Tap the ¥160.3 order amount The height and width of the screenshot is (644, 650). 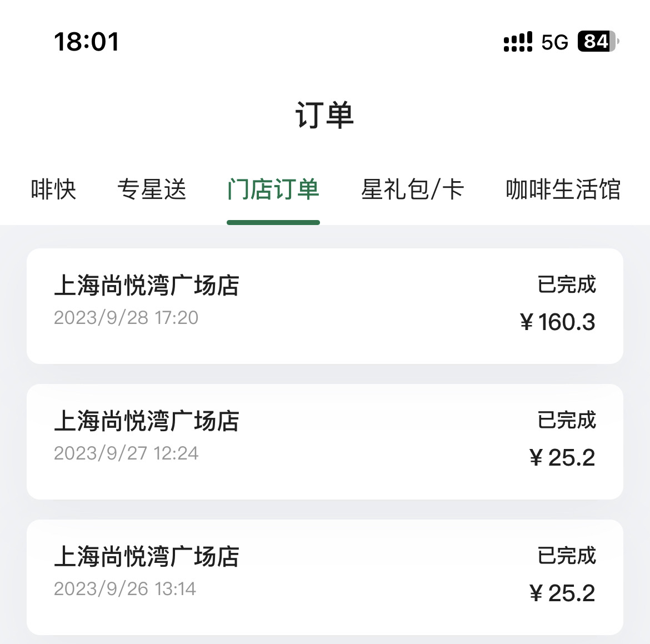click(558, 322)
